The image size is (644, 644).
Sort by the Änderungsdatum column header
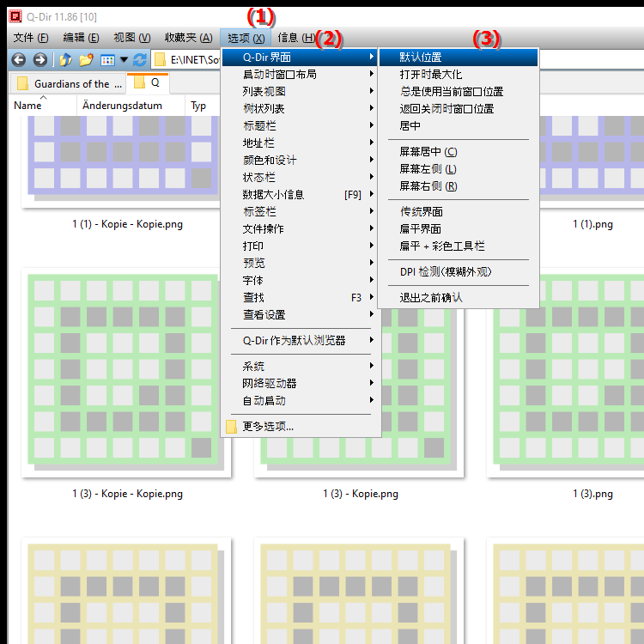131,106
